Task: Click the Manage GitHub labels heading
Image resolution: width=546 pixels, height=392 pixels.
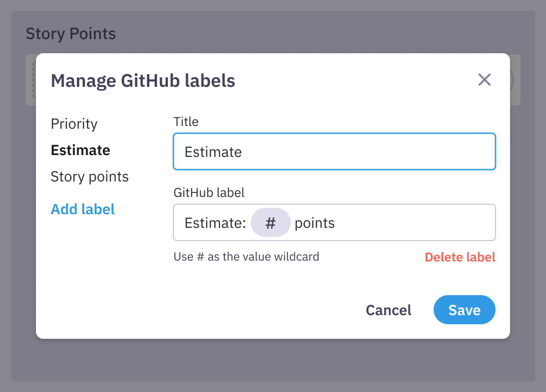Action: click(143, 80)
